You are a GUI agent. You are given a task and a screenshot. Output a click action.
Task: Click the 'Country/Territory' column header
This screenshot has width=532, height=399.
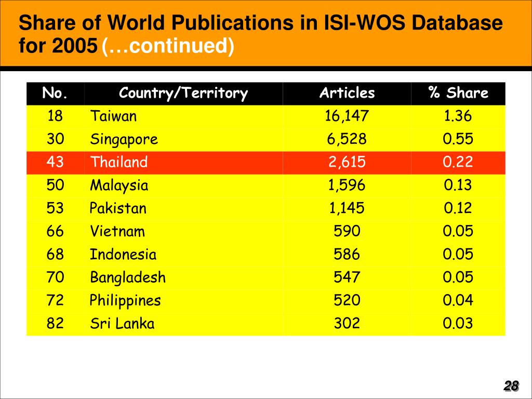point(183,93)
